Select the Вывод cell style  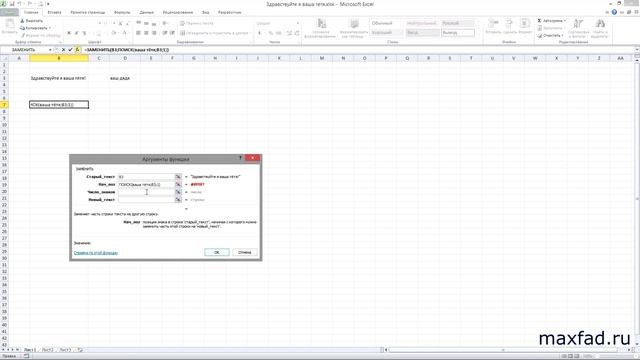(458, 33)
